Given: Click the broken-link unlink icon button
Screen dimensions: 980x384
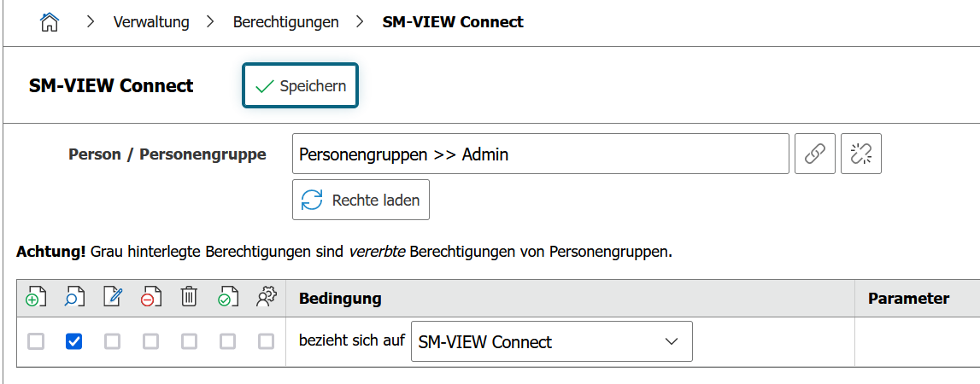Looking at the screenshot, I should [x=860, y=154].
